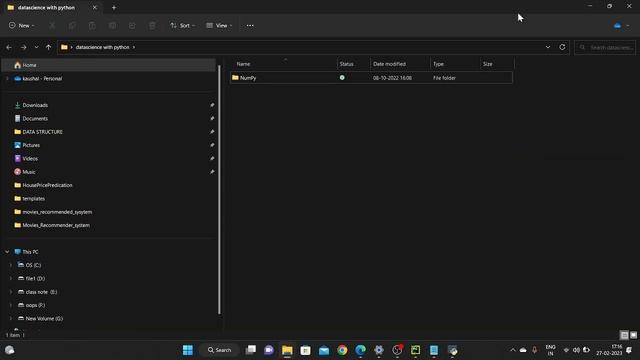Screen dimensions: 640x360
Task: Select the NumPy folder
Action: pos(371,78)
